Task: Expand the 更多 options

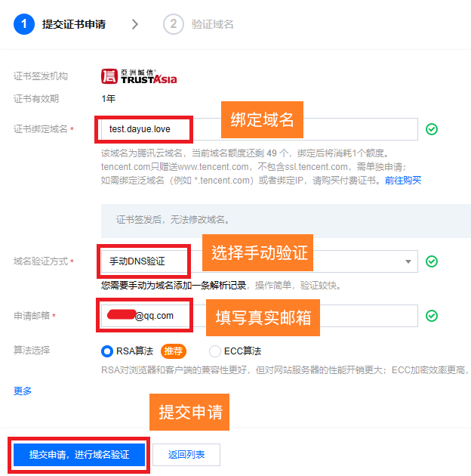Action: pos(23,391)
